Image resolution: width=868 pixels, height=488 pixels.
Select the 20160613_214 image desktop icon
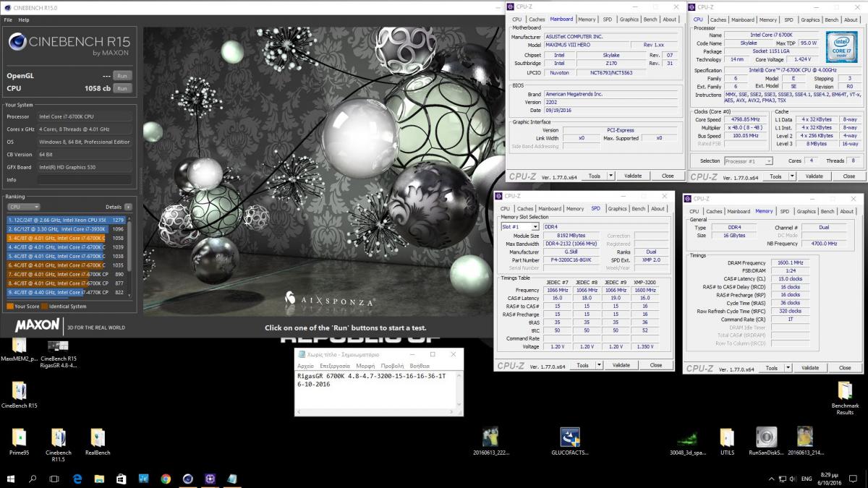click(805, 442)
